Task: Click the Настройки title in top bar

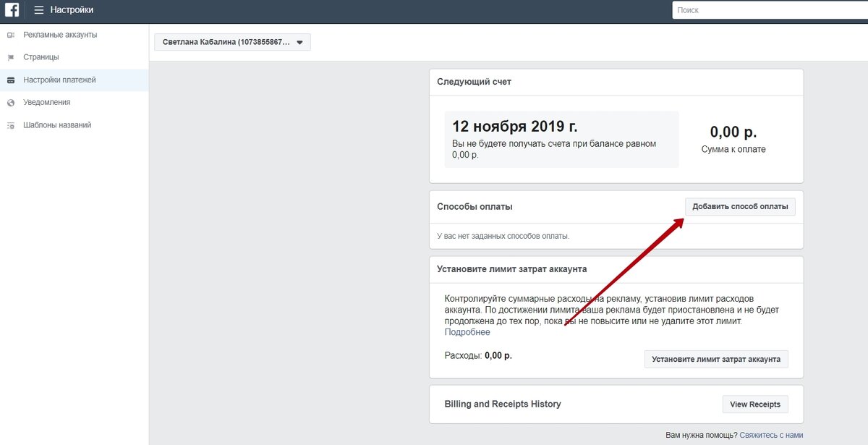Action: tap(72, 10)
